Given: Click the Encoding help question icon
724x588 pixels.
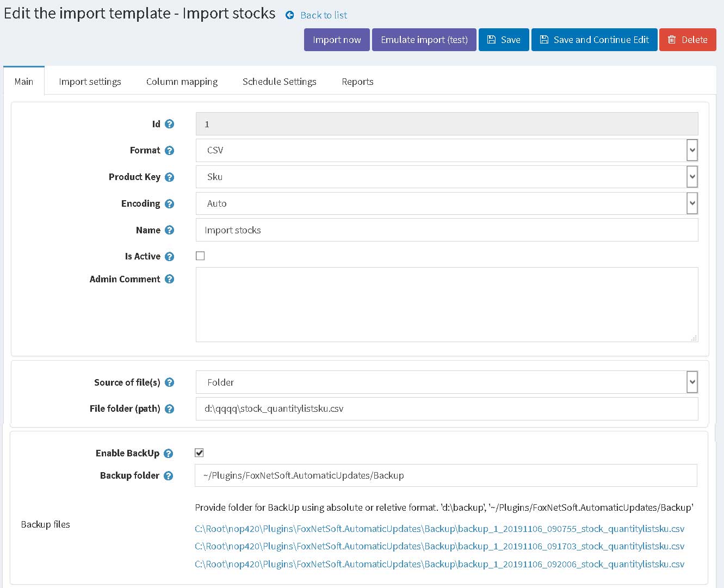Looking at the screenshot, I should pyautogui.click(x=169, y=204).
